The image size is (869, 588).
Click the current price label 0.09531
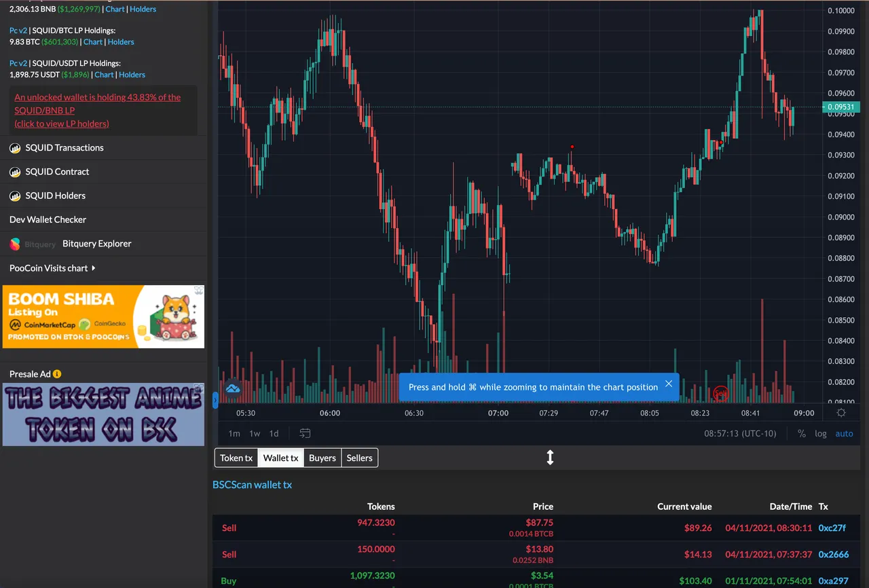pyautogui.click(x=841, y=107)
